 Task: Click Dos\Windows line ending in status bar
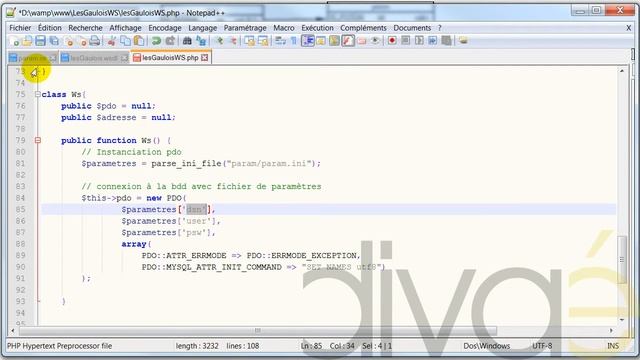click(487, 346)
